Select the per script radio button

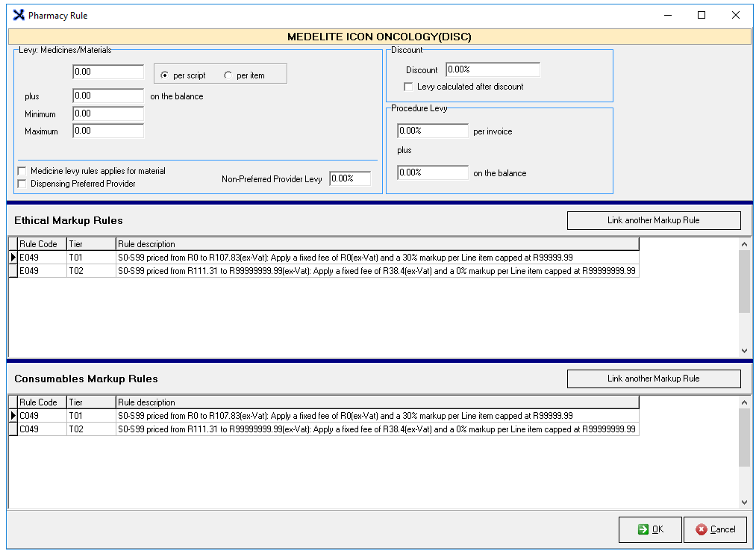164,75
